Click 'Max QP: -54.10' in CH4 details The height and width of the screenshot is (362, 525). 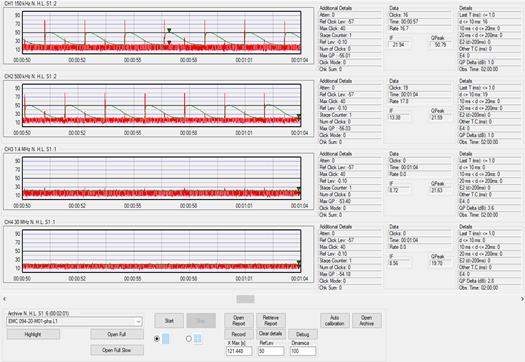335,274
